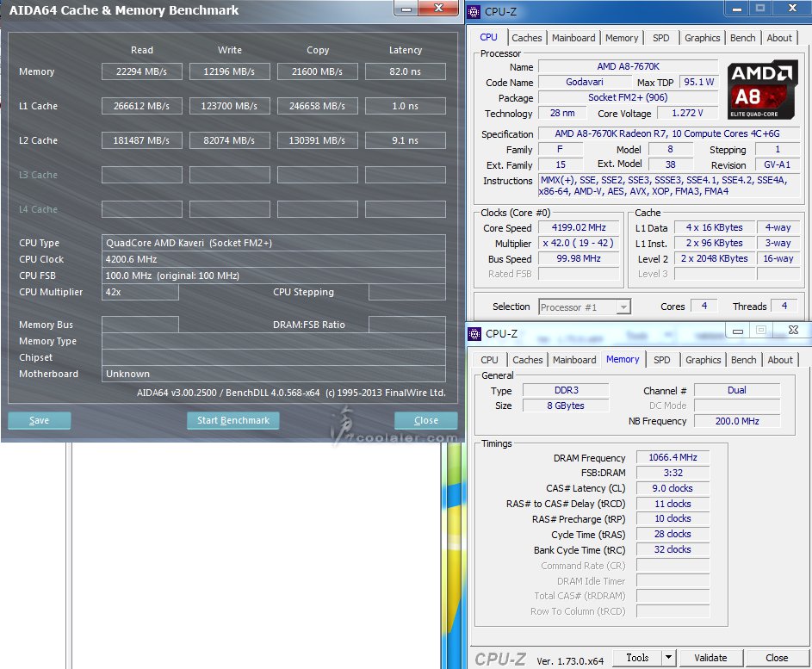Open the Mainboard tab in top CPU-Z window
812x669 pixels.
coord(573,38)
